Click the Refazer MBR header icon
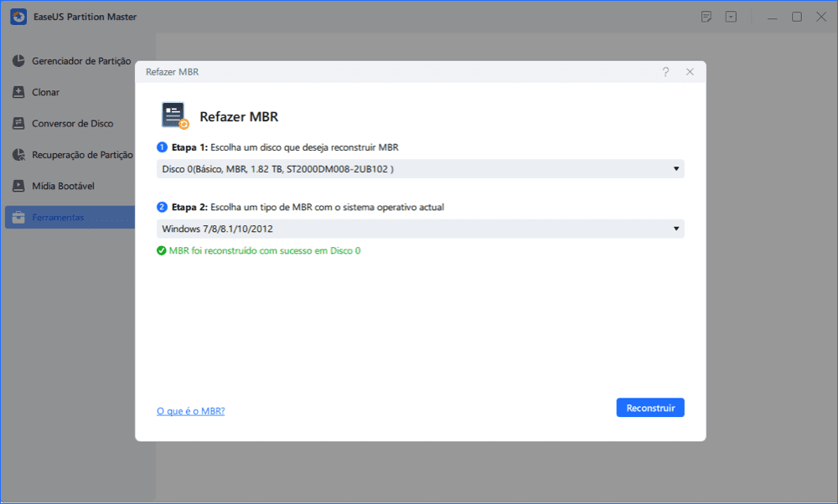This screenshot has height=504, width=838. point(175,116)
